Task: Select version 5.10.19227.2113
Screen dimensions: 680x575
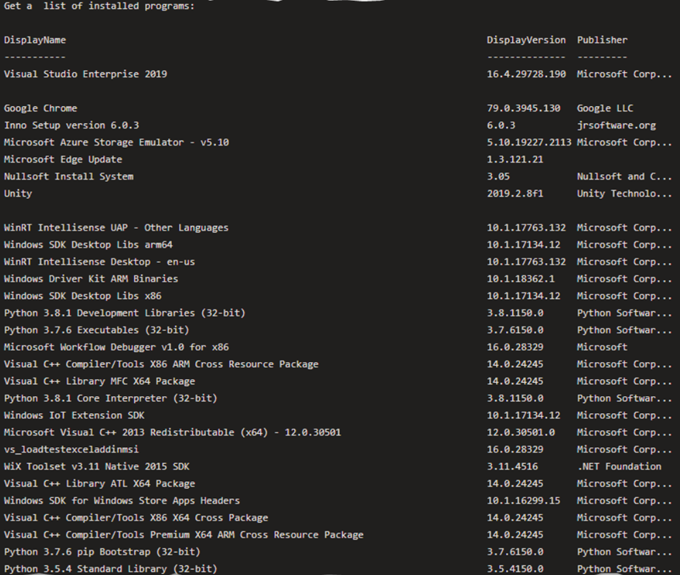Action: coord(529,142)
